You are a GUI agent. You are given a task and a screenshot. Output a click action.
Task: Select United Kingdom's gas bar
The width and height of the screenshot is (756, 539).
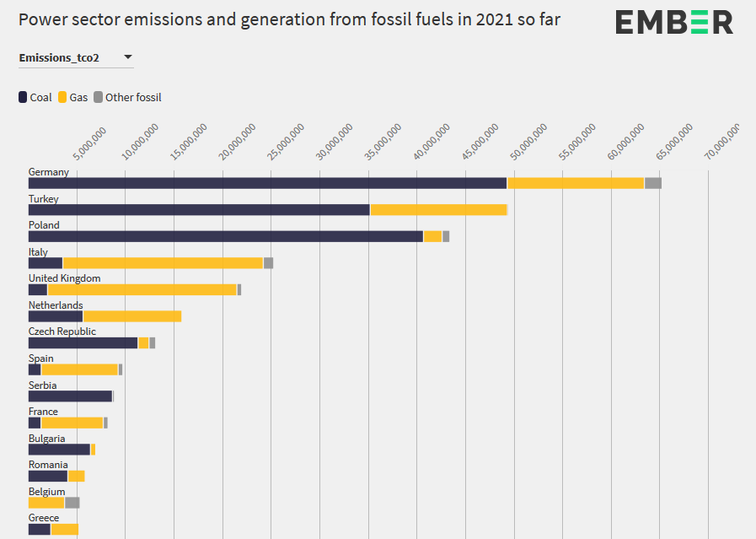point(142,289)
